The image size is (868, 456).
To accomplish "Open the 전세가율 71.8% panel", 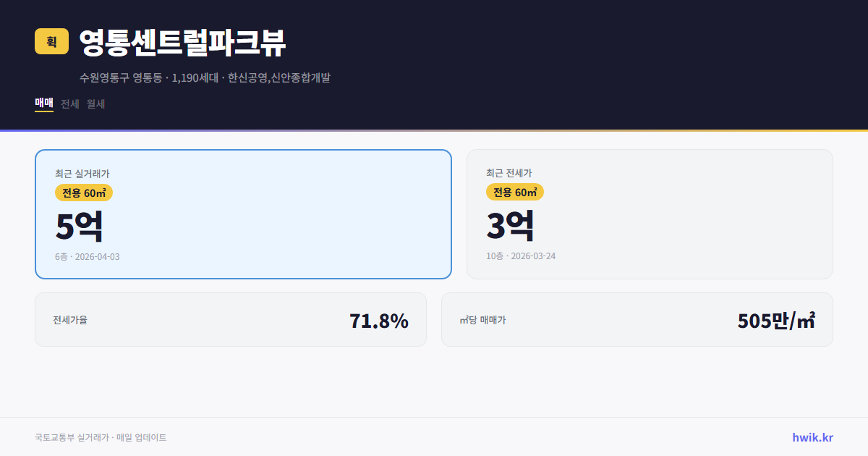I will pyautogui.click(x=231, y=319).
